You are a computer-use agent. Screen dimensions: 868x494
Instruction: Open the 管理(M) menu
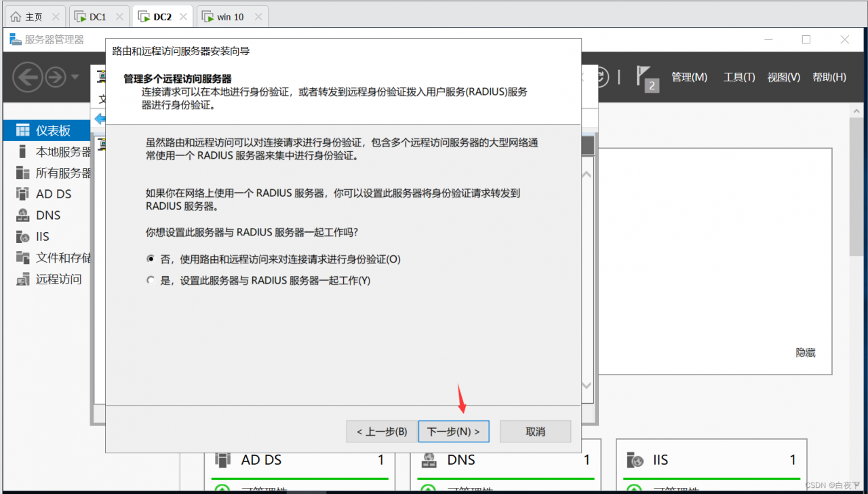[689, 77]
